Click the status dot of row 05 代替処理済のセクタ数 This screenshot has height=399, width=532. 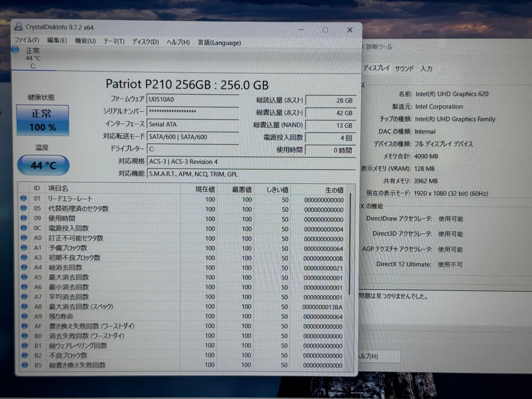[x=24, y=208]
